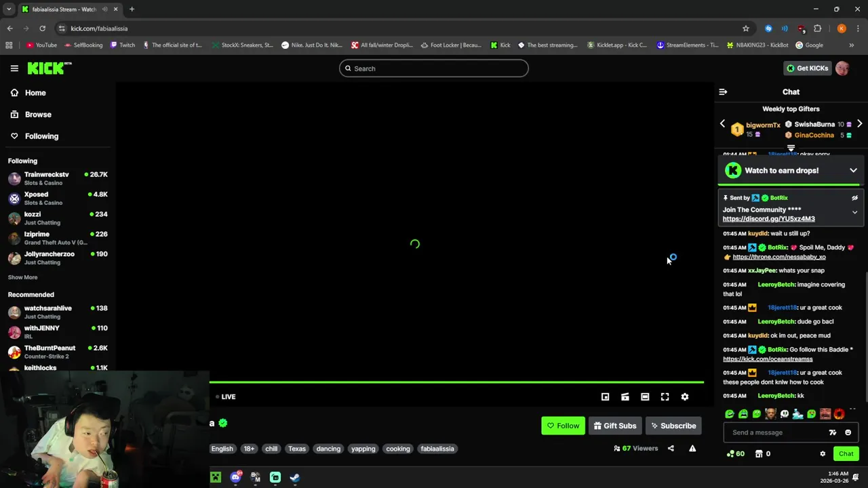Reload the browser page

42,28
